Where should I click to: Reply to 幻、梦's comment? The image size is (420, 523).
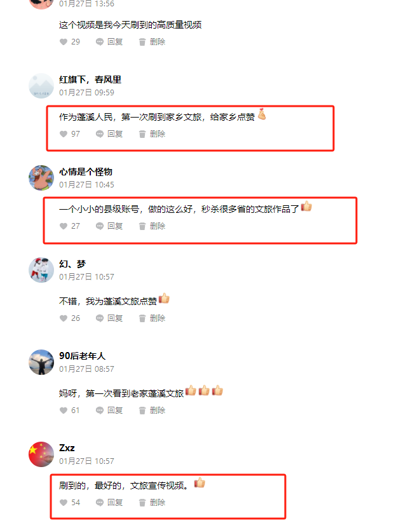[109, 318]
